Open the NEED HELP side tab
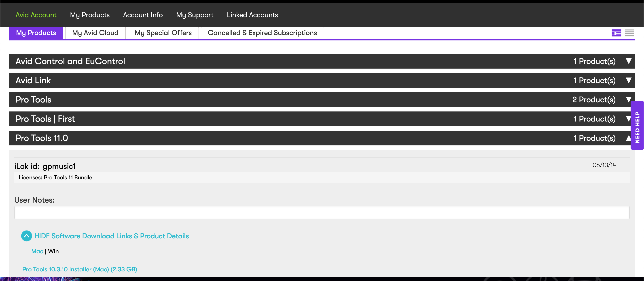The width and height of the screenshot is (644, 281). pyautogui.click(x=637, y=125)
